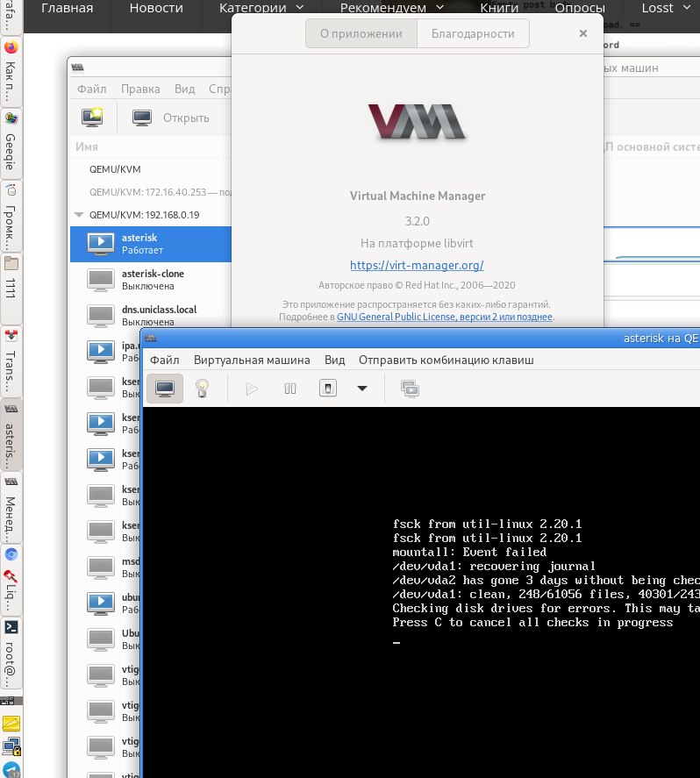This screenshot has width=700, height=778.
Task: Switch to the 'Trans...' taskbar window
Action: (x=11, y=361)
